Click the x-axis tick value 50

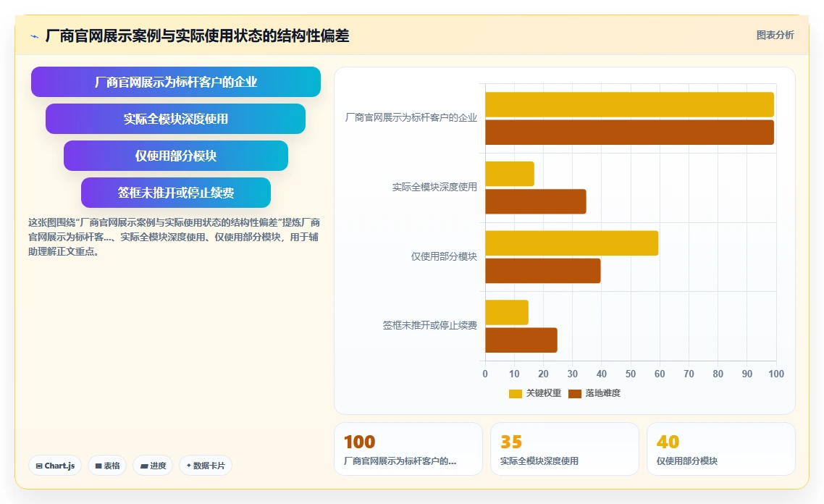631,374
